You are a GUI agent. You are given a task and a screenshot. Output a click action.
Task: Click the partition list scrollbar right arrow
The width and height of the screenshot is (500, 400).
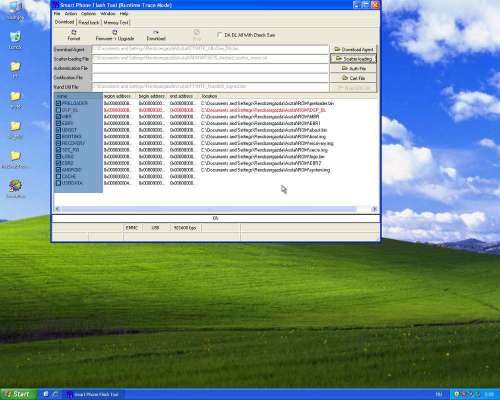pos(374,209)
